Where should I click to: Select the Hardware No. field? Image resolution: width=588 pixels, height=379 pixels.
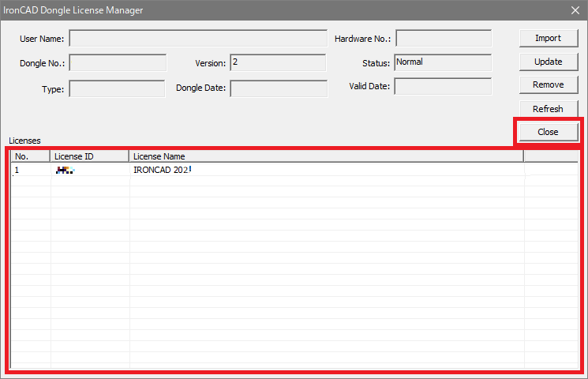[443, 39]
